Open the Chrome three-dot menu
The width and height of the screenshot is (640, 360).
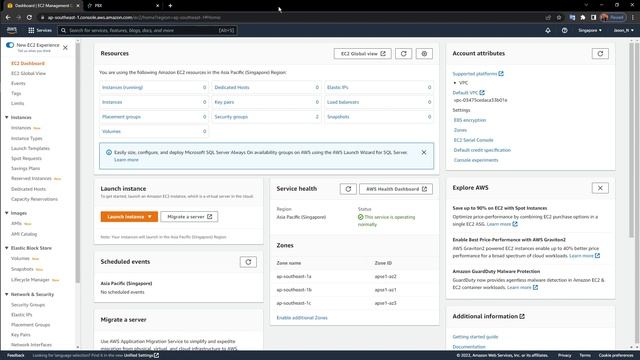click(633, 18)
